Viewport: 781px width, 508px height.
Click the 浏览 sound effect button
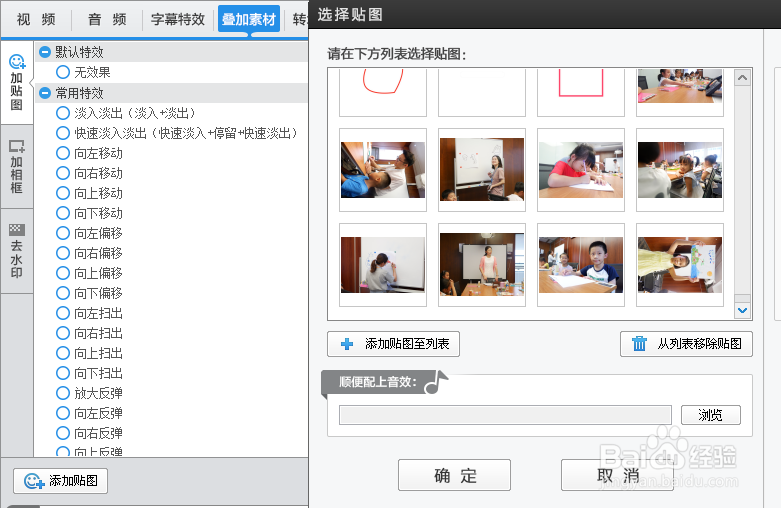[x=711, y=415]
